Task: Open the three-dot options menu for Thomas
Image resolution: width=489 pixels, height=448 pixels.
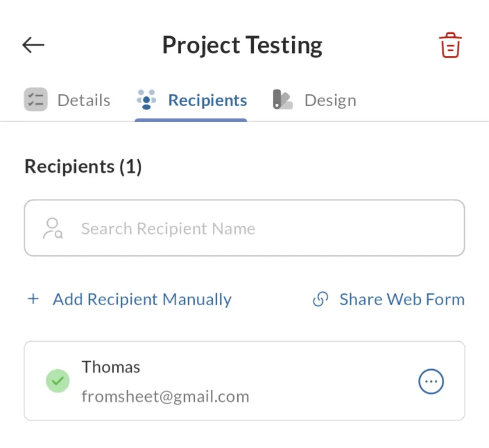Action: pyautogui.click(x=431, y=381)
